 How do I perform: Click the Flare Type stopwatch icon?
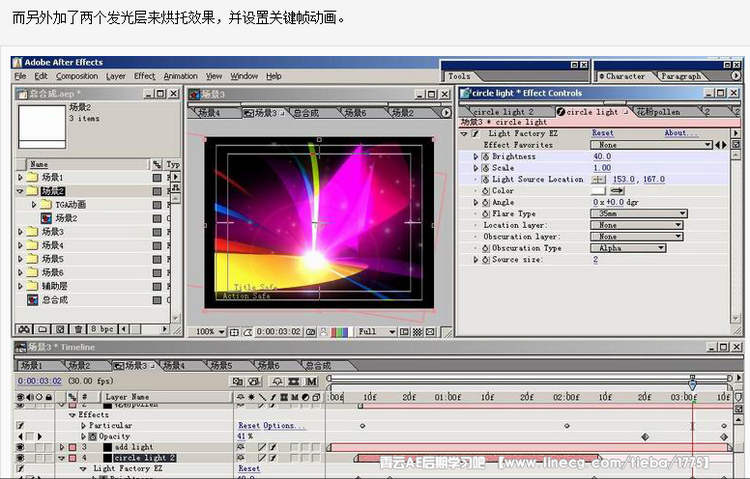tap(485, 214)
